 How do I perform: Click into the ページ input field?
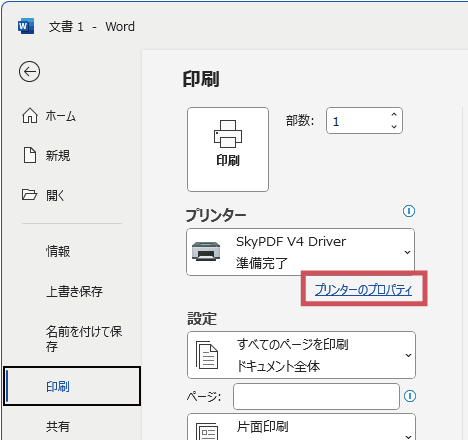[316, 396]
